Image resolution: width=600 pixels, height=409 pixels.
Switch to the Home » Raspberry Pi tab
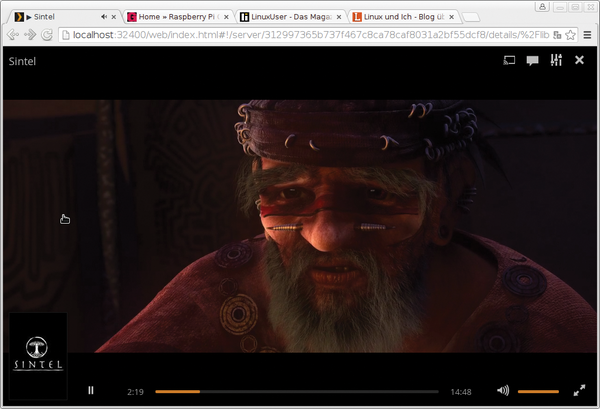click(178, 17)
